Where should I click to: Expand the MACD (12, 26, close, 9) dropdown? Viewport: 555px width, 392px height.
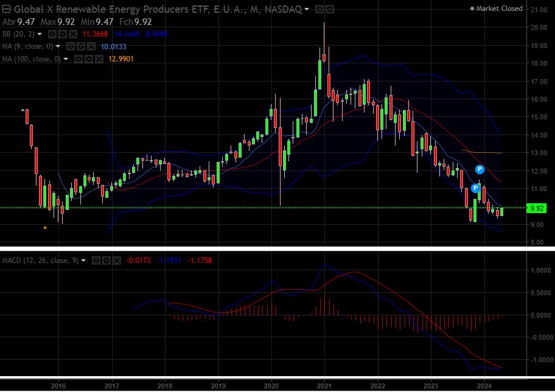point(83,260)
